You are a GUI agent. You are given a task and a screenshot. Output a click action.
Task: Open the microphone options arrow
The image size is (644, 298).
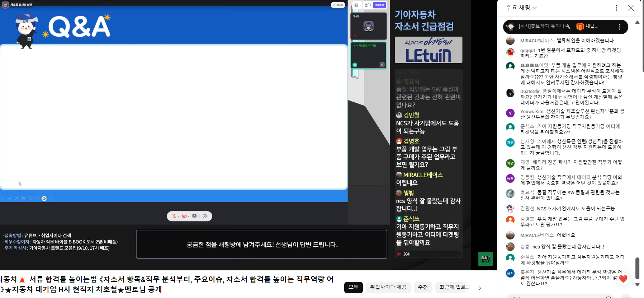pyautogui.click(x=178, y=216)
